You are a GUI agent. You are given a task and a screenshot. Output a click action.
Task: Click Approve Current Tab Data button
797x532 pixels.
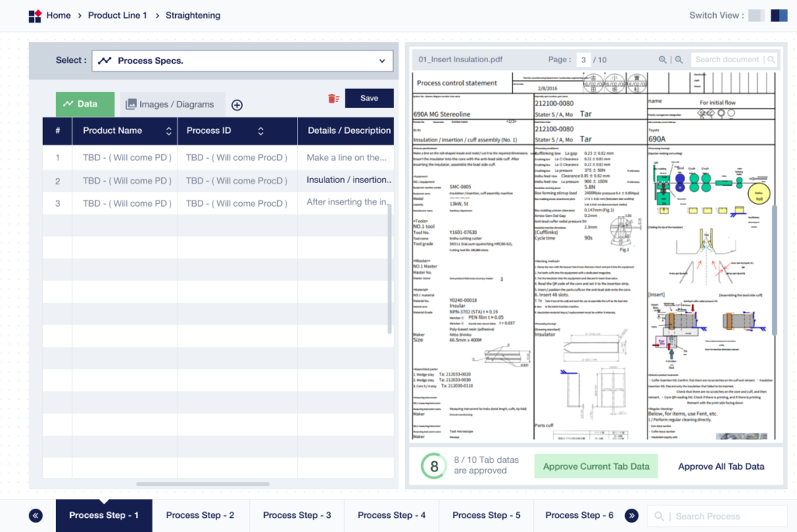point(595,467)
